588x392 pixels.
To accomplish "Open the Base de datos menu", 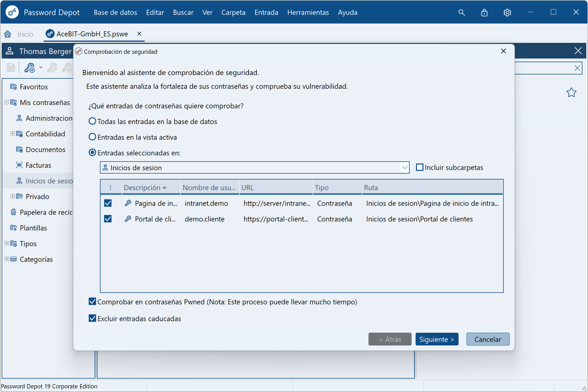I will (115, 13).
